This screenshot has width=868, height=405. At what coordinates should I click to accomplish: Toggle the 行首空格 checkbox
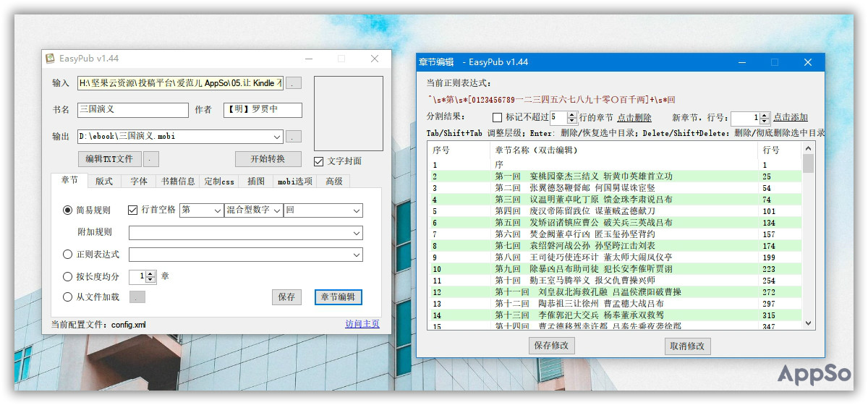[x=132, y=210]
